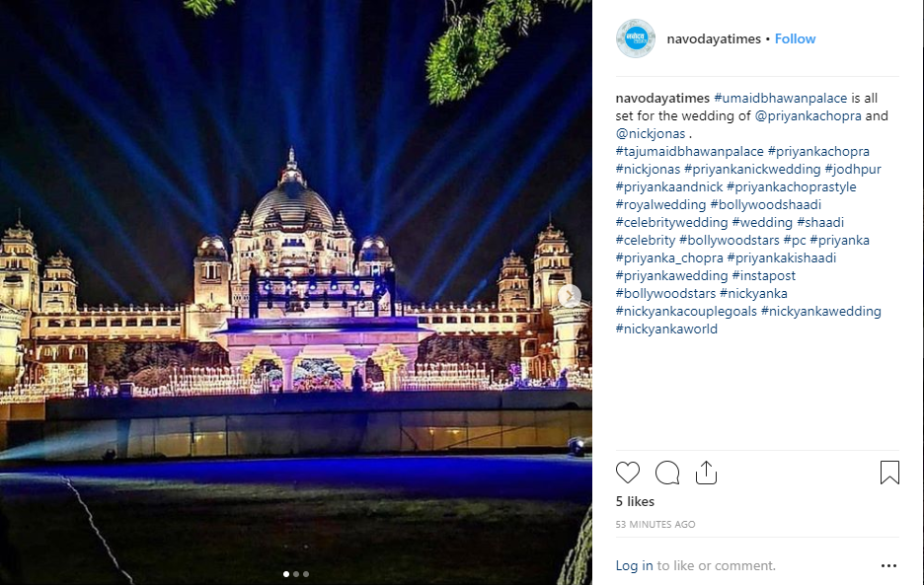Screen dimensions: 924x585
Task: Open the 53 minutes ago timestamp
Action: (655, 524)
